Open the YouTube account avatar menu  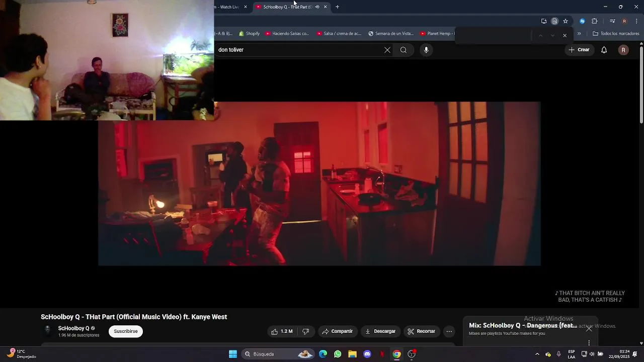tap(623, 50)
